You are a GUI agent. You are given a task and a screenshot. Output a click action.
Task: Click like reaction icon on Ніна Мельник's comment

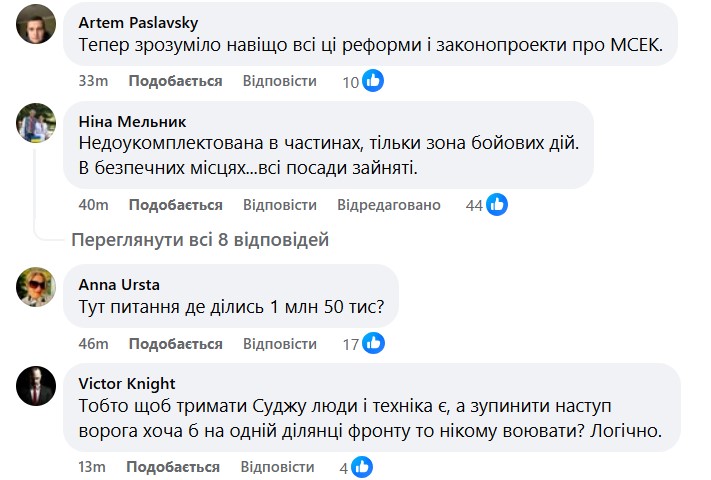[497, 205]
